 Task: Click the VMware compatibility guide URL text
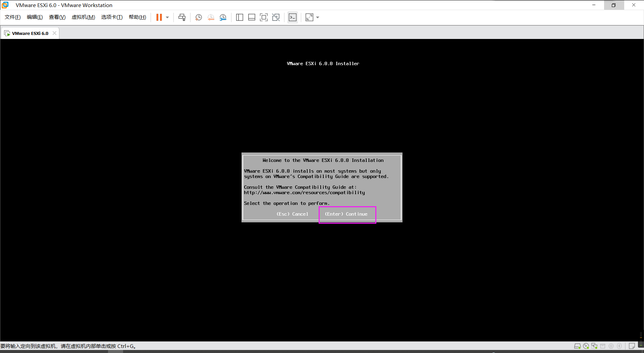pyautogui.click(x=304, y=192)
